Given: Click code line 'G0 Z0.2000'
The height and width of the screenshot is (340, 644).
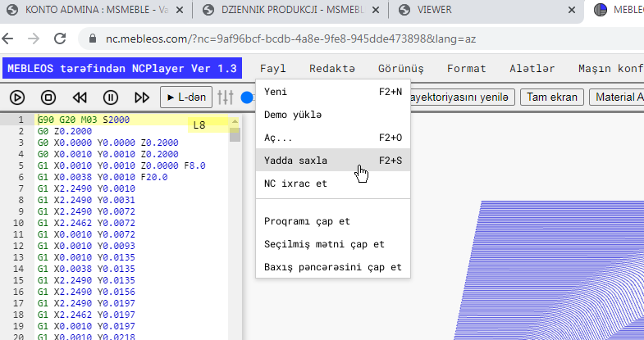Looking at the screenshot, I should pyautogui.click(x=65, y=131).
